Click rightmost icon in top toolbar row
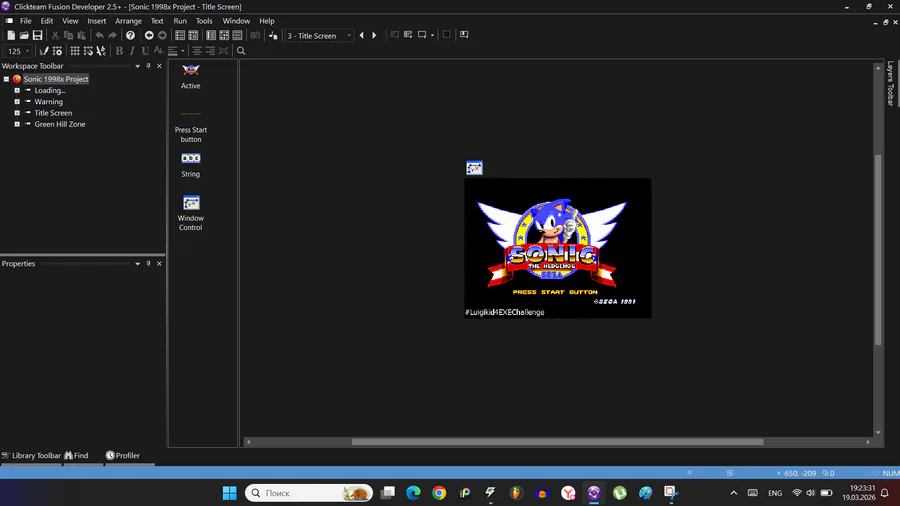 tap(464, 35)
